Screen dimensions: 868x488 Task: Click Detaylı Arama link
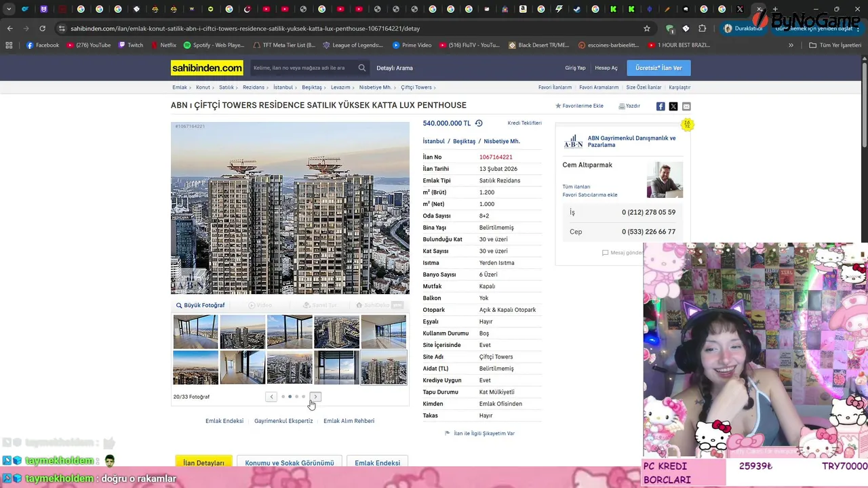pos(395,68)
